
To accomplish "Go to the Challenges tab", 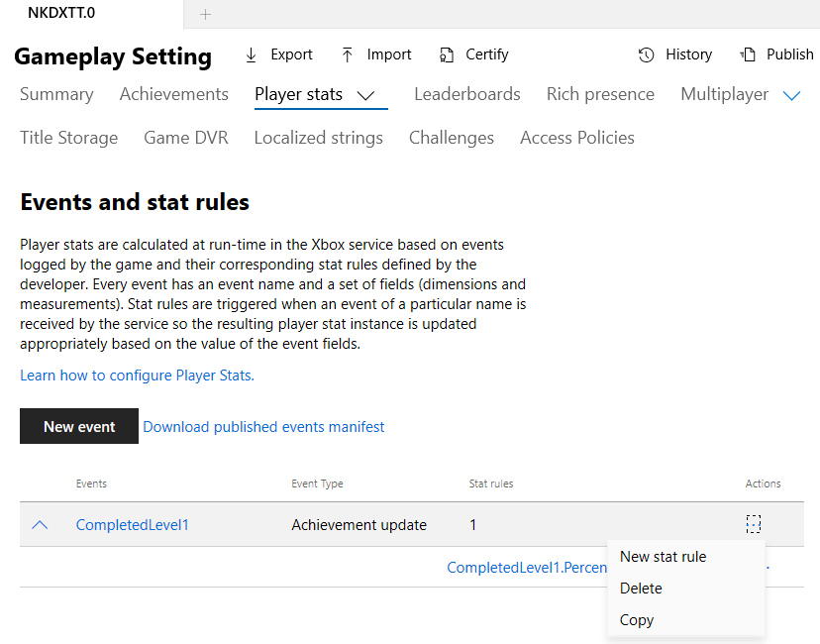I will (452, 138).
